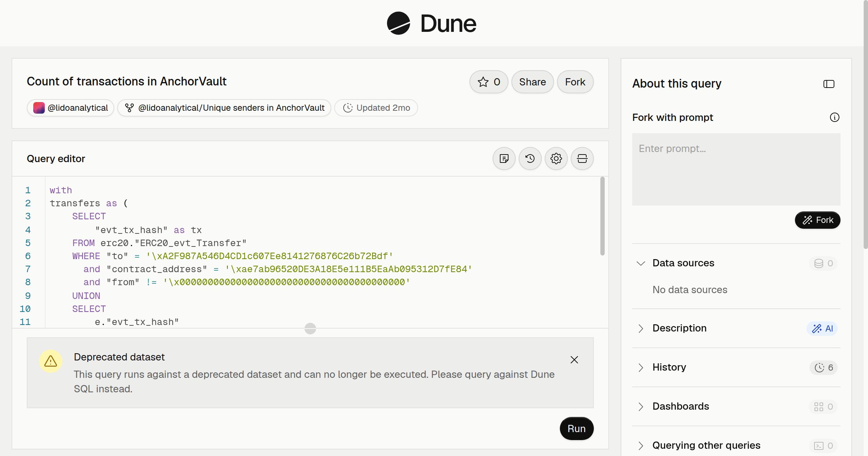This screenshot has height=456, width=868.
Task: Open query editor settings gear
Action: click(556, 159)
